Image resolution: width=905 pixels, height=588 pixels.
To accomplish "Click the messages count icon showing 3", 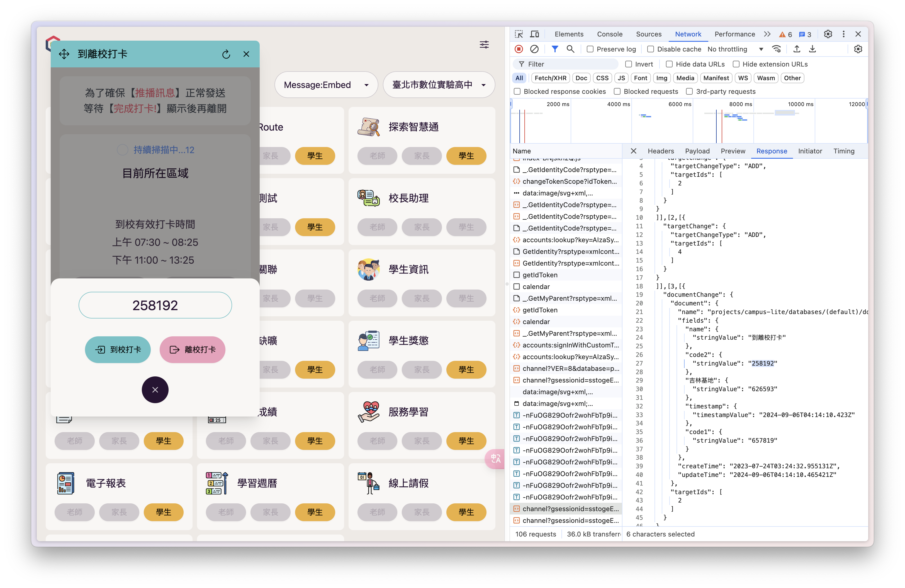I will pyautogui.click(x=805, y=35).
